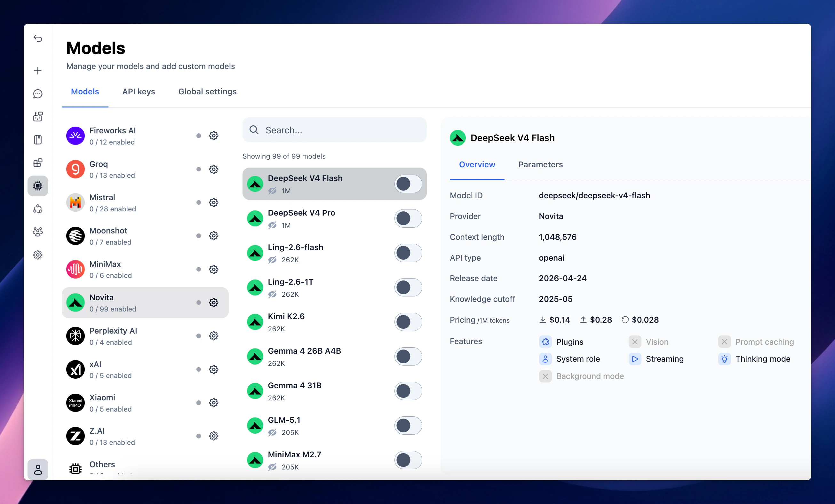Image resolution: width=835 pixels, height=504 pixels.
Task: Select the Gemma 4 31B model row
Action: coord(334,391)
